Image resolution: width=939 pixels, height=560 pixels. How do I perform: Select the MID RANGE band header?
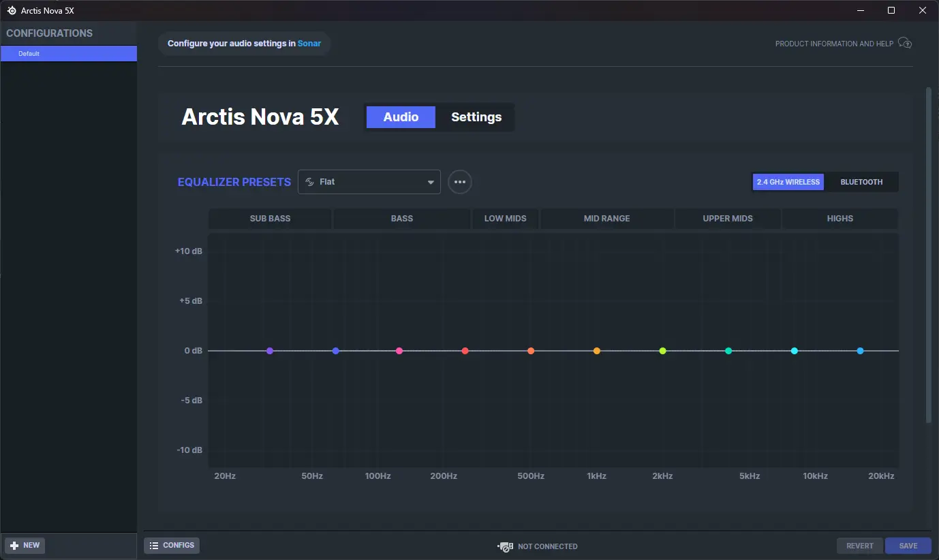pos(607,219)
